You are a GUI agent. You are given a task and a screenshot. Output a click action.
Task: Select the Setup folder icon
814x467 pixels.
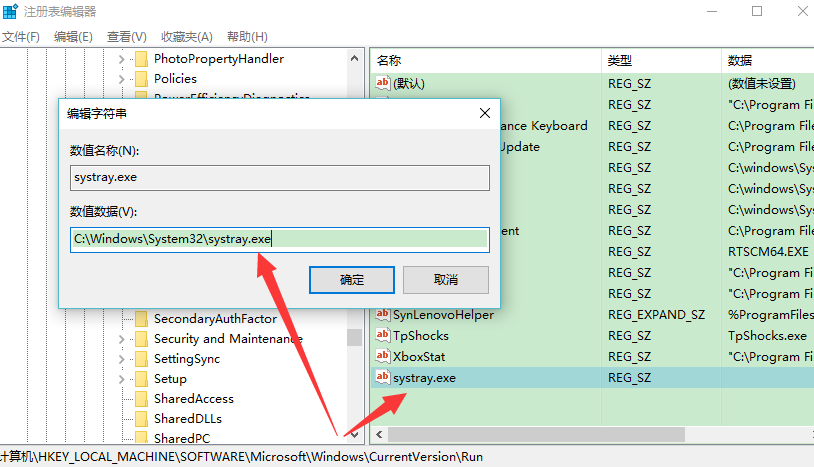[x=141, y=379]
